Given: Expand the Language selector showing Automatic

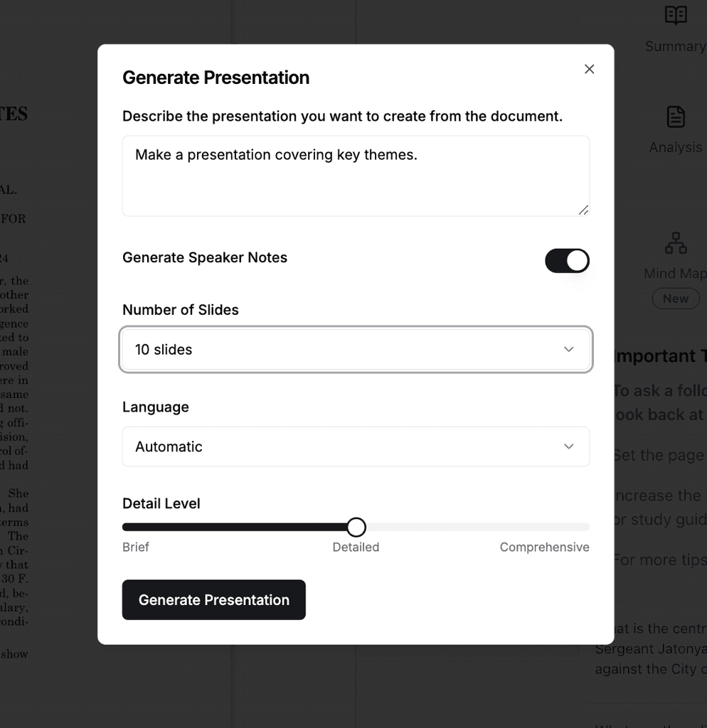Looking at the screenshot, I should click(356, 446).
